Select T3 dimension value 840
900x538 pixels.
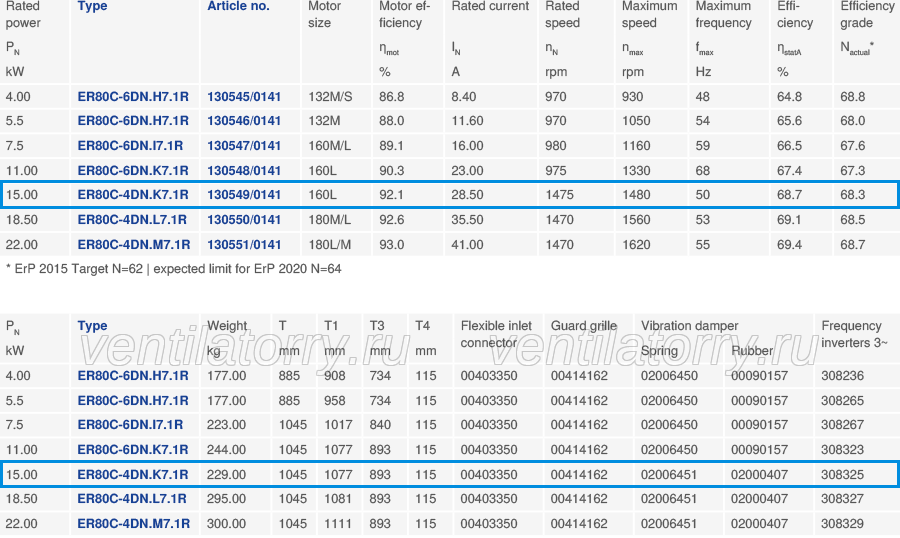380,425
